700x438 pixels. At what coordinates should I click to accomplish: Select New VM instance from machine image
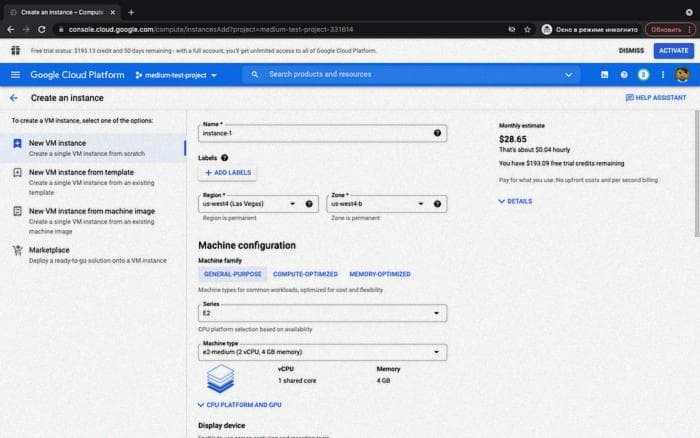point(93,221)
